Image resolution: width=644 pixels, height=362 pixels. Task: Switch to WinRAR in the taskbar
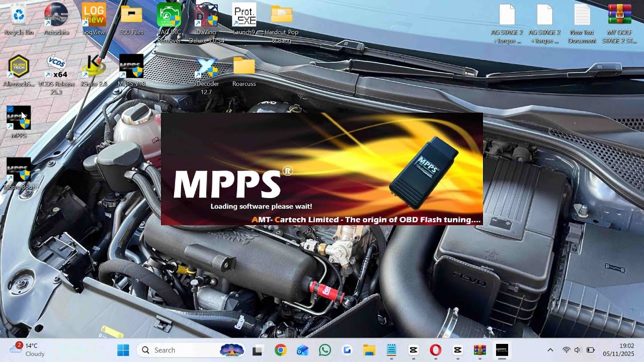coord(479,350)
